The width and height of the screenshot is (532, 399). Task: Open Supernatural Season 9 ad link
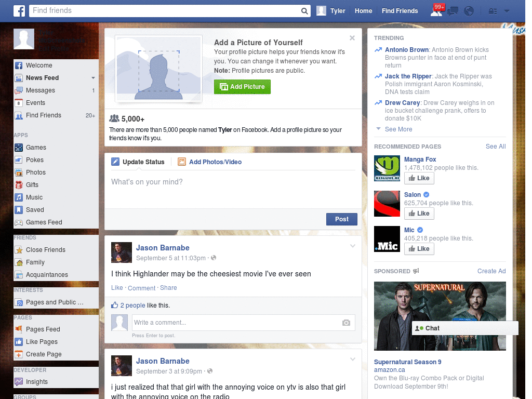pyautogui.click(x=407, y=362)
